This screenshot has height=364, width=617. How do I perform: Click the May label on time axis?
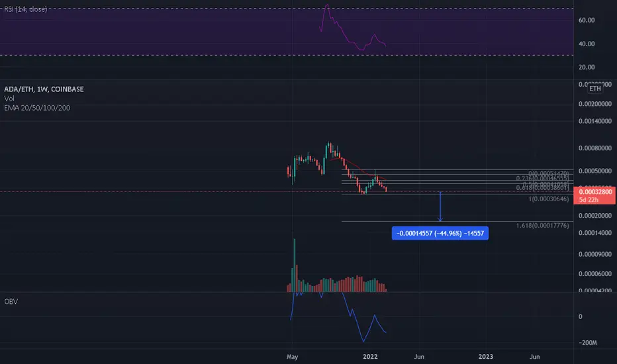click(292, 357)
